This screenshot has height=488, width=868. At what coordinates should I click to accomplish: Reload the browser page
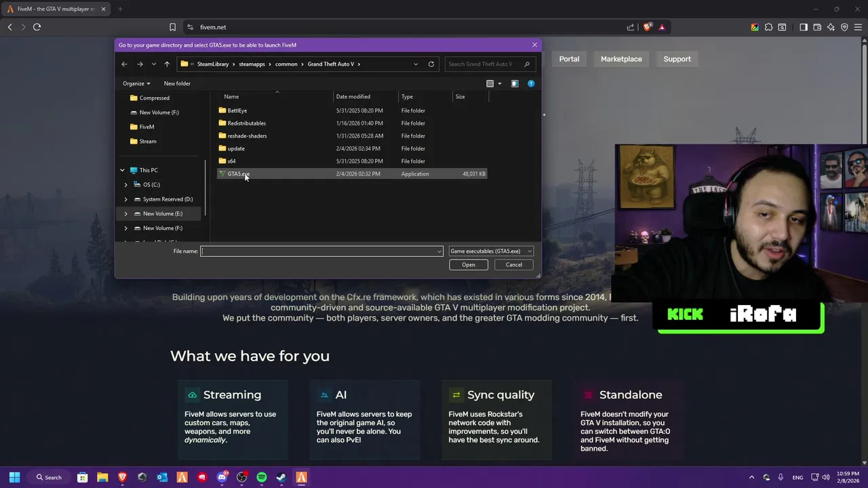coord(37,27)
